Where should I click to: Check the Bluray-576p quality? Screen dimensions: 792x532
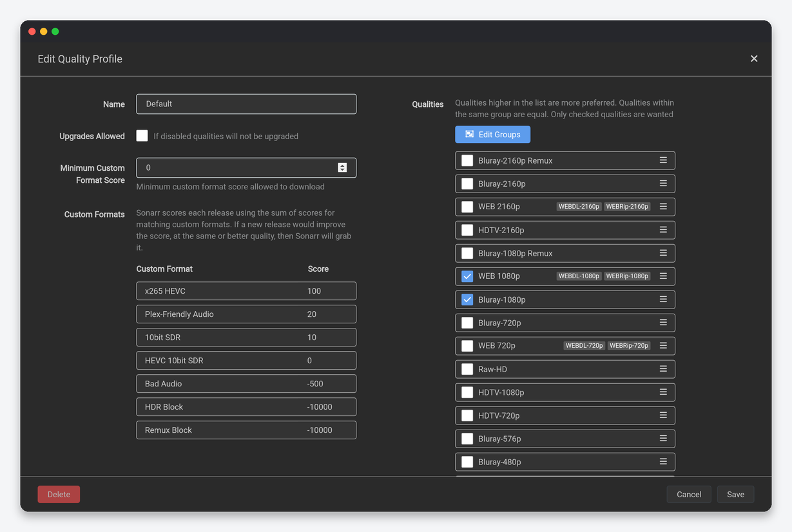467,439
